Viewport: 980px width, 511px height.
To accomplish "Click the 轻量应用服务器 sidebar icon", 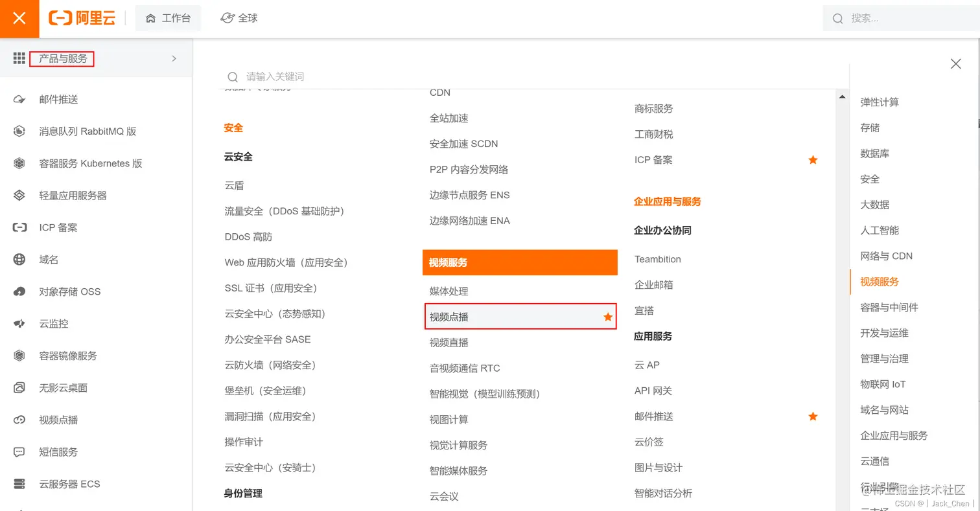I will 19,196.
